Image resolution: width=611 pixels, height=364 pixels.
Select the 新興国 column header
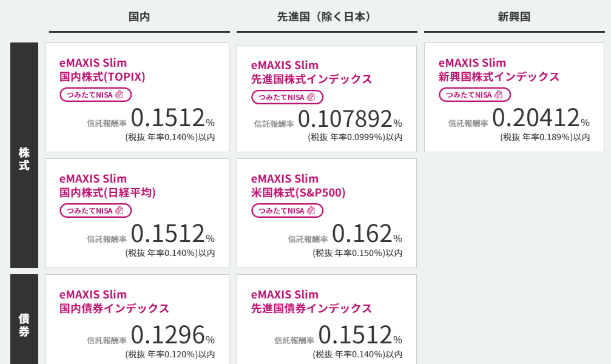click(x=514, y=17)
